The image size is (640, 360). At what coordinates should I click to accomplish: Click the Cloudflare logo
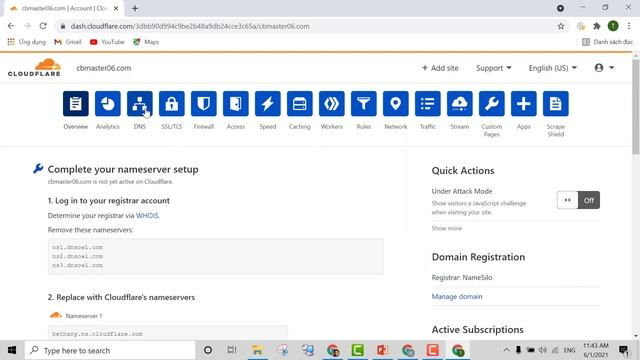tap(34, 68)
